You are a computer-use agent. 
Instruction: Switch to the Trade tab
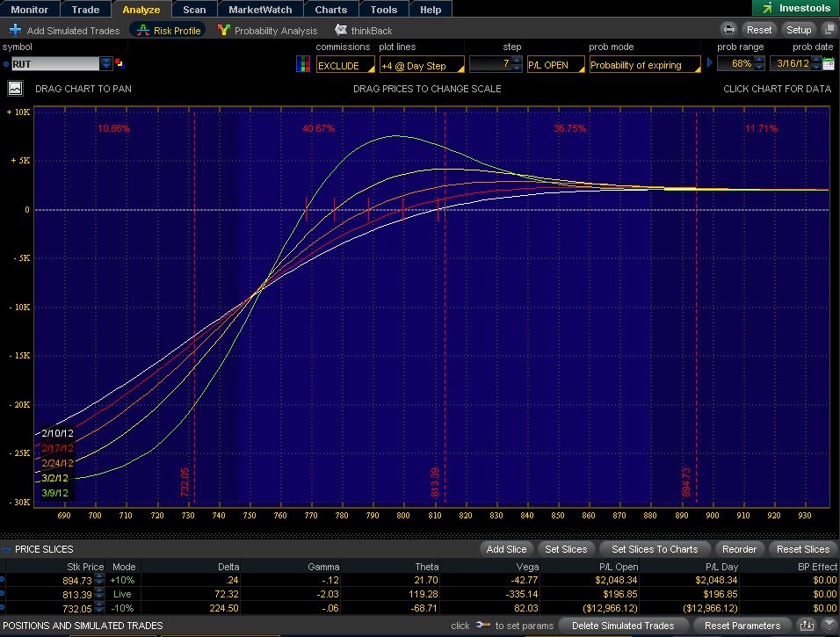pyautogui.click(x=86, y=9)
